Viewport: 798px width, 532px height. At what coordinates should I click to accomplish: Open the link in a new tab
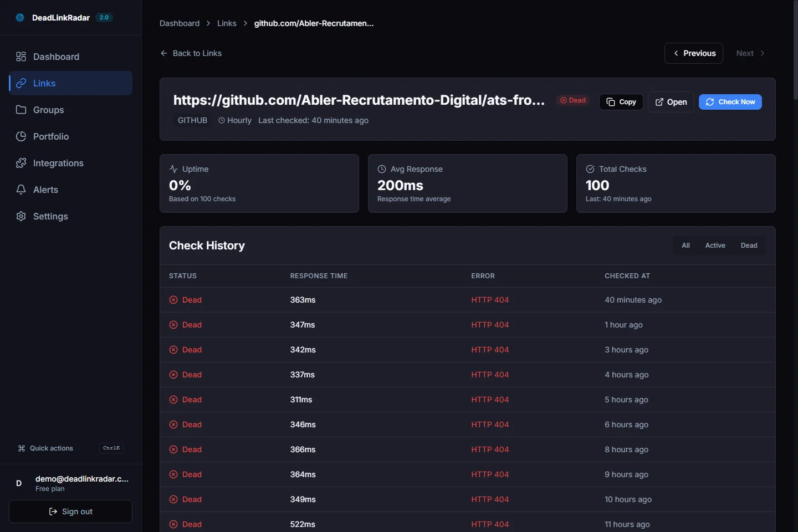coord(671,102)
